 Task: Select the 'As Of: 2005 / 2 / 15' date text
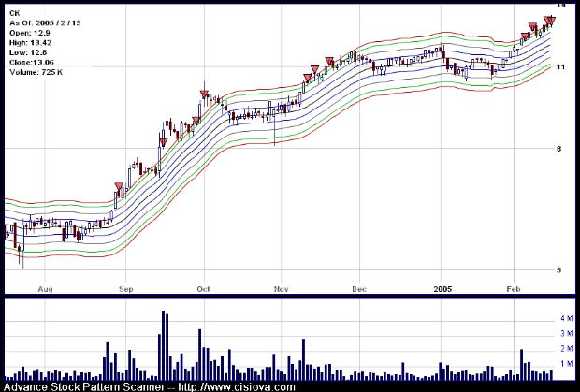(x=45, y=23)
